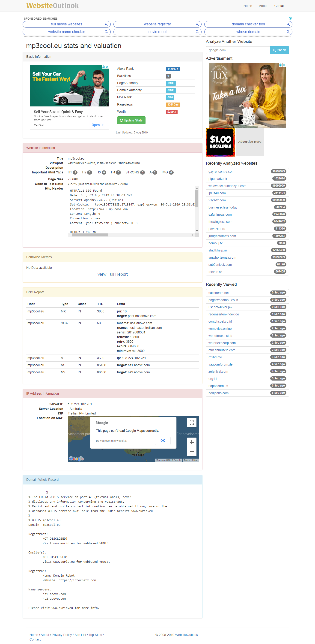
Task: Open africanmuscle.com link
Action: (222, 350)
